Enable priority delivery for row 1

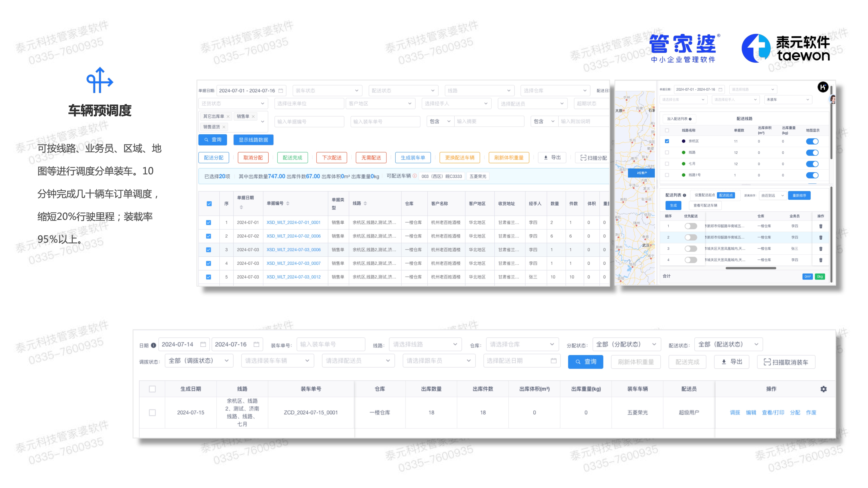(691, 226)
